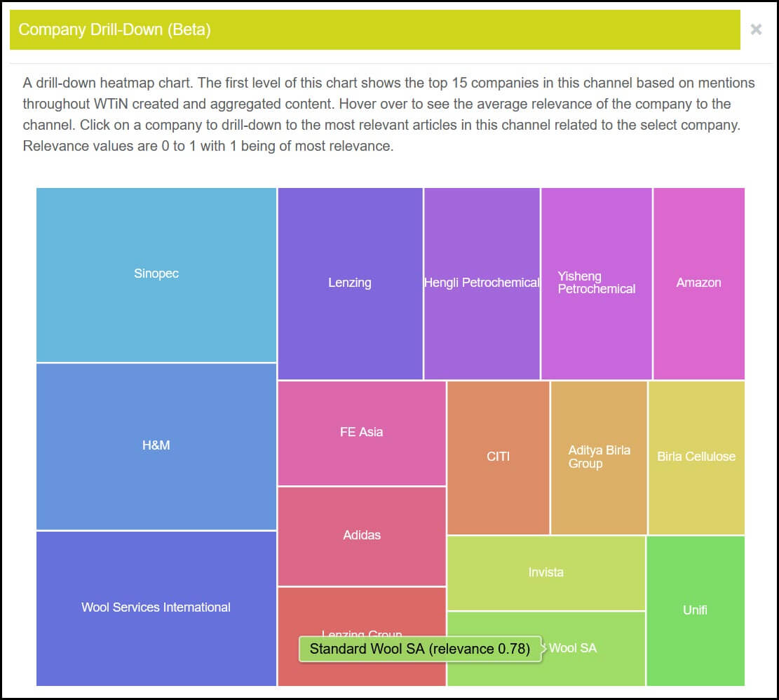Select the Yisheng Petrochemical block
The height and width of the screenshot is (700, 779).
point(596,283)
